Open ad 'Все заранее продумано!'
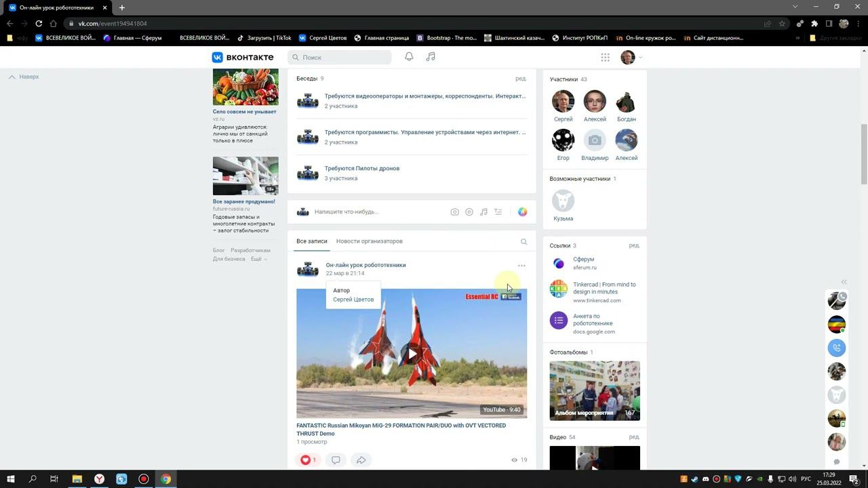Screen dimensions: 868x488 coord(244,202)
